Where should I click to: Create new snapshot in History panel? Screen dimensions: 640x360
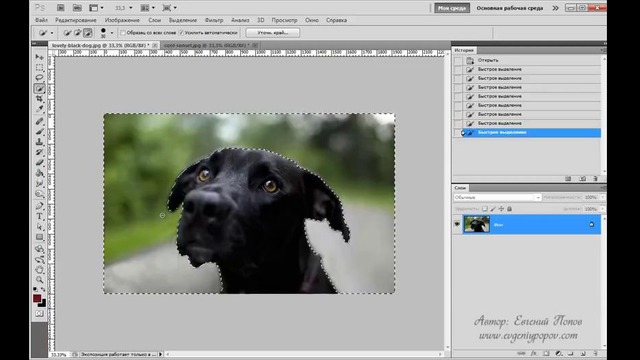click(582, 179)
